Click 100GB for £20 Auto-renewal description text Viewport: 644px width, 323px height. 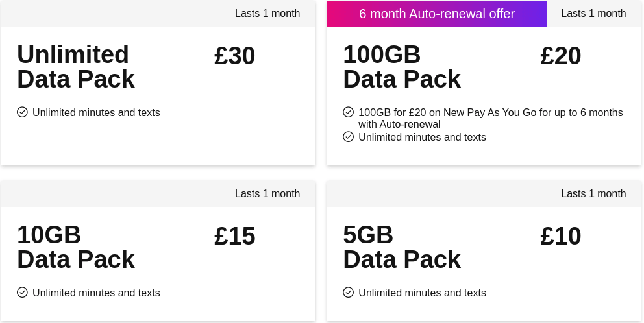pyautogui.click(x=491, y=118)
